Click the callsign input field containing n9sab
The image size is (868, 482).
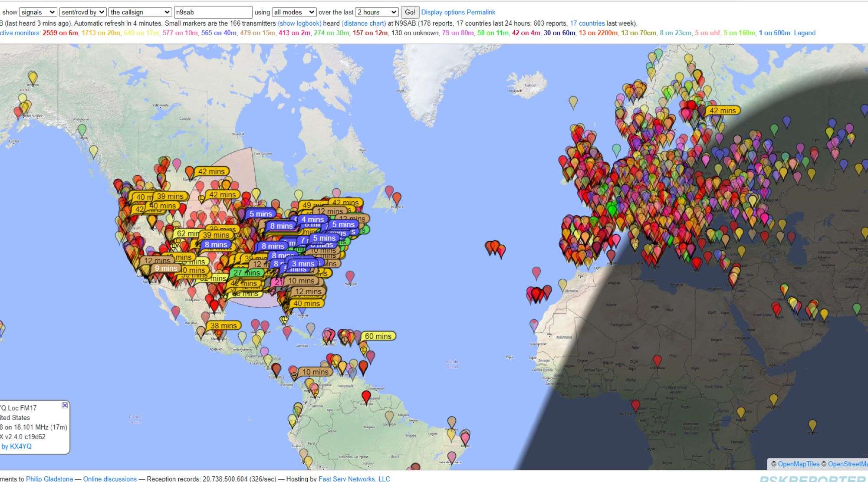tap(213, 12)
